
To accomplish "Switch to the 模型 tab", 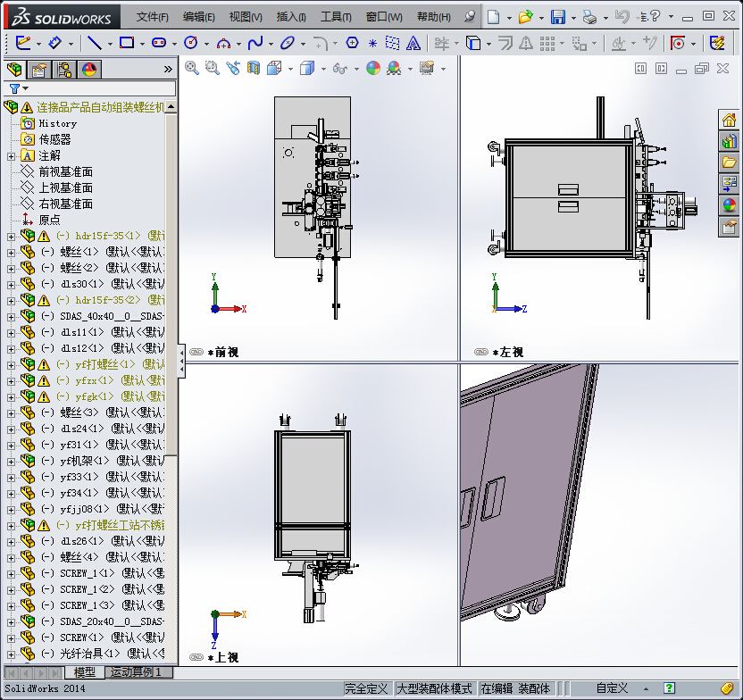I will (x=84, y=671).
